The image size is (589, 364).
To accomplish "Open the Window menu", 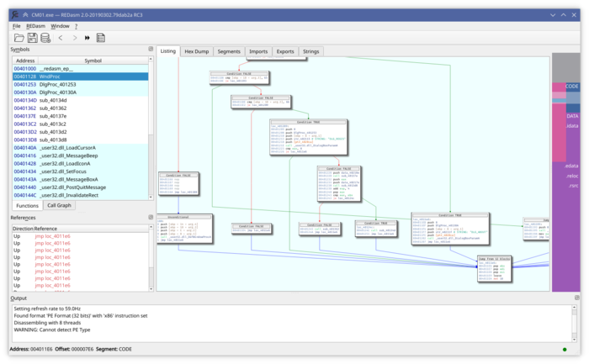I will coord(60,26).
